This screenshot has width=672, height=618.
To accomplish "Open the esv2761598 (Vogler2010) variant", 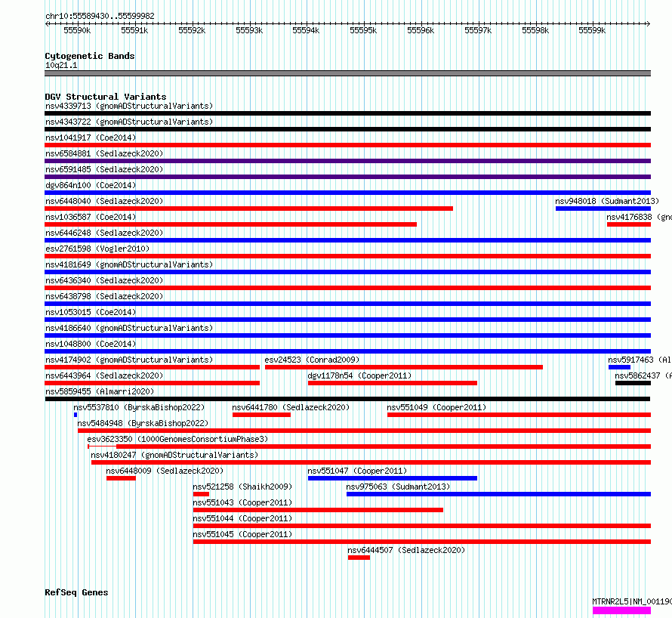I will 97,249.
